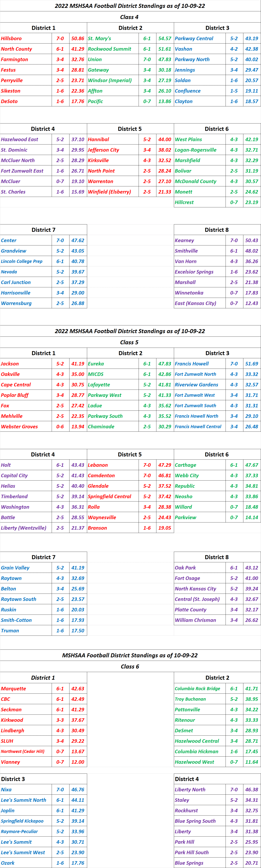
Task: Select the Waynesville team cell
Action: tap(113, 517)
